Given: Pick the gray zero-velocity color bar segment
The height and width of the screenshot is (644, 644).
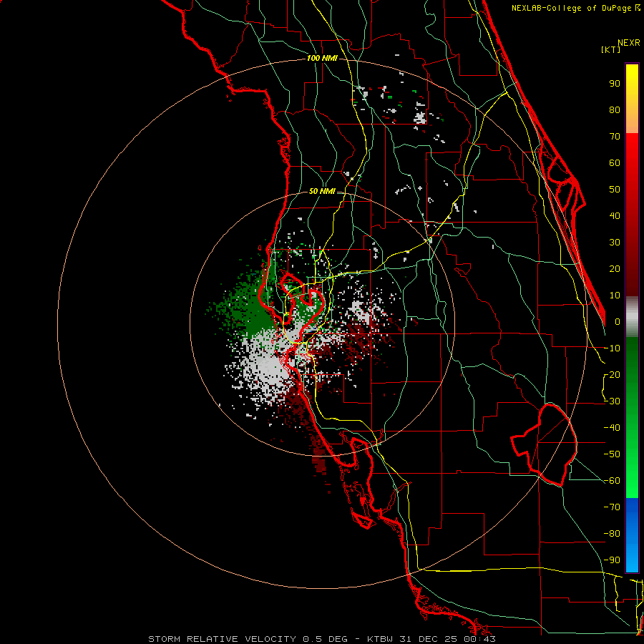Looking at the screenshot, I should click(632, 317).
